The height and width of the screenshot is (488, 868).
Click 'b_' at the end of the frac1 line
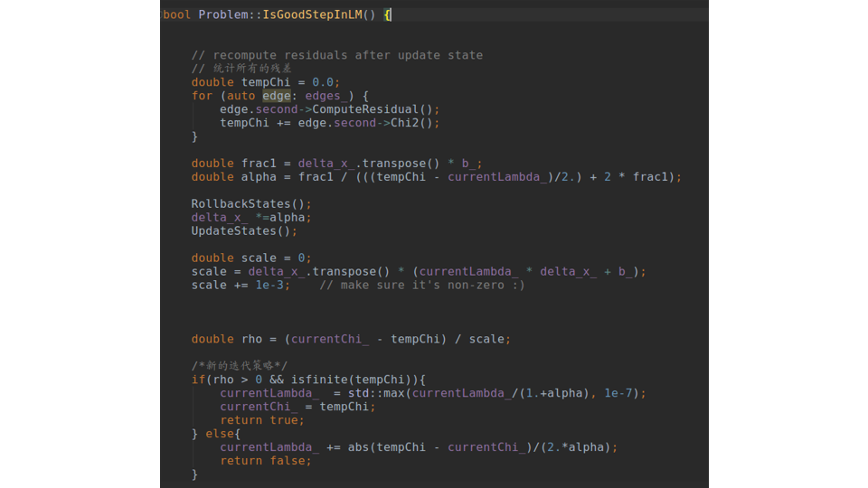[468, 164]
